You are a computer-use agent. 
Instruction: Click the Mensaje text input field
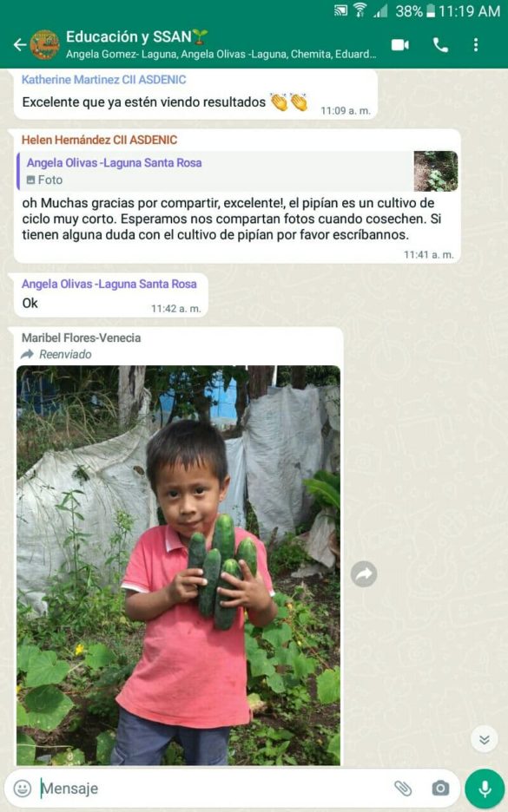[x=215, y=789]
